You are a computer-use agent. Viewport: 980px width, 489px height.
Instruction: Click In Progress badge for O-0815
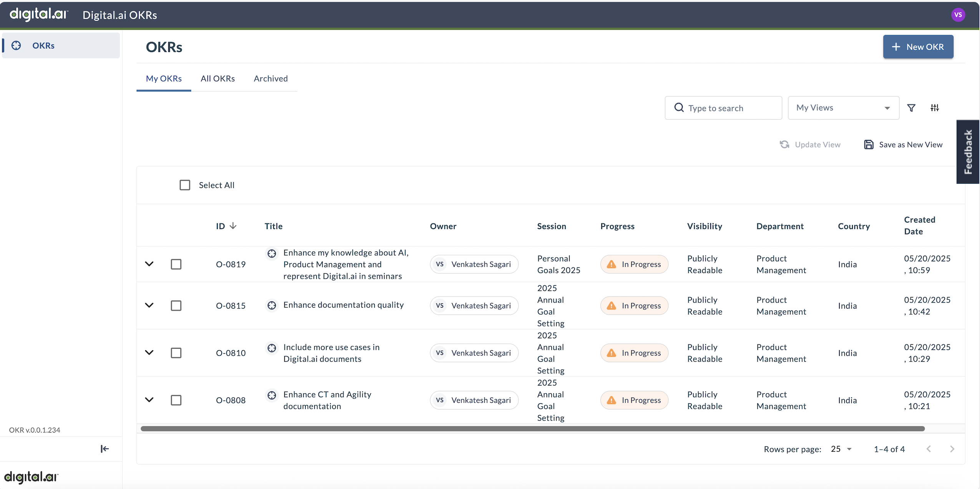coord(634,306)
